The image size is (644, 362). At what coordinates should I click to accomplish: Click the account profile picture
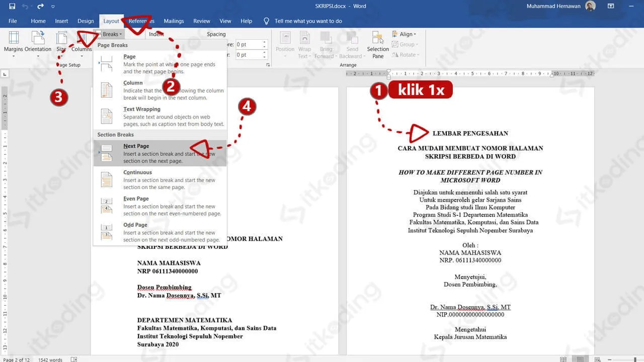pyautogui.click(x=591, y=7)
